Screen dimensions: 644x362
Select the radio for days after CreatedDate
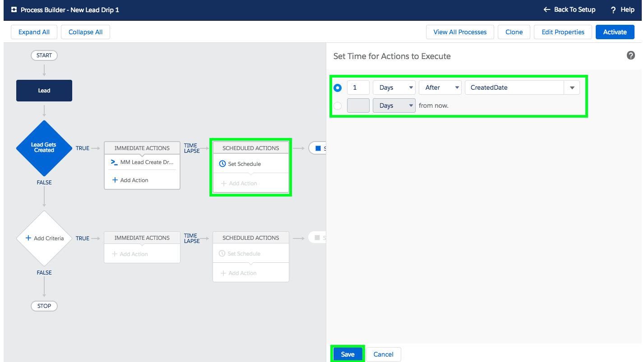point(338,87)
